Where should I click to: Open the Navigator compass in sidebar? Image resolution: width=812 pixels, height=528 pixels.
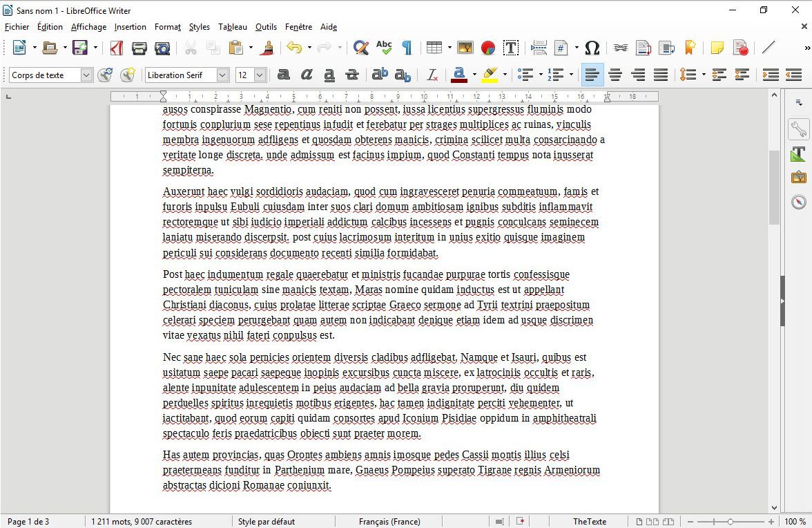pyautogui.click(x=799, y=202)
